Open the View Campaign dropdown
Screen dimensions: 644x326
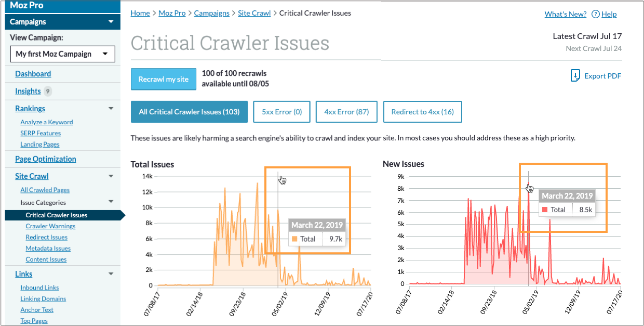pos(62,54)
